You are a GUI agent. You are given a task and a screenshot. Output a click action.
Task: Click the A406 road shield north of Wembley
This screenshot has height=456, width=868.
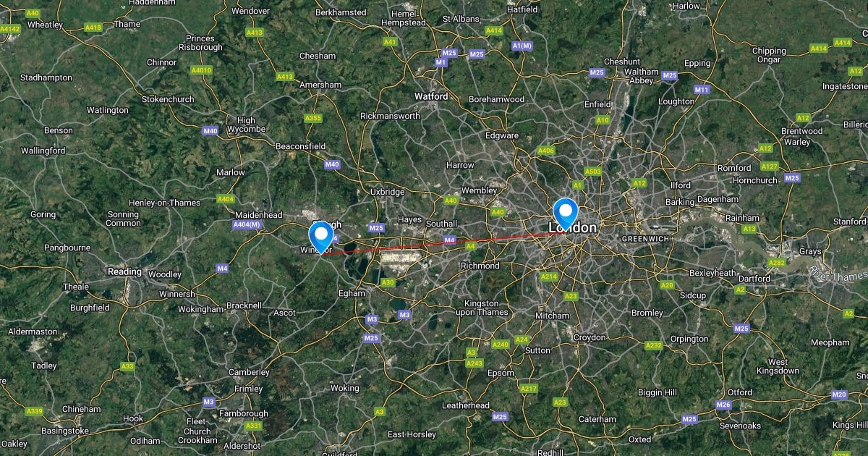[x=546, y=151]
